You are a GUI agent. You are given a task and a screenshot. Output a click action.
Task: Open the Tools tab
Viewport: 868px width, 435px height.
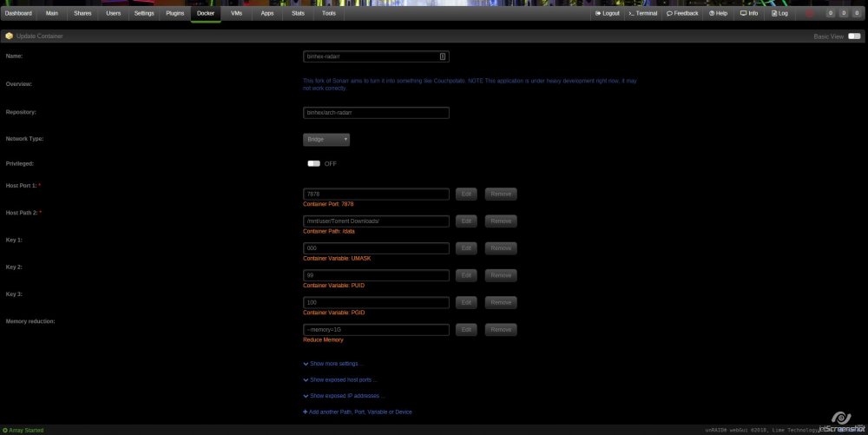coord(329,13)
